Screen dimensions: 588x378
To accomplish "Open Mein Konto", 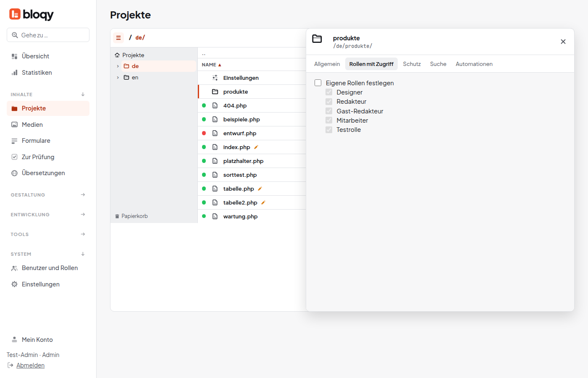I will coord(48,340).
